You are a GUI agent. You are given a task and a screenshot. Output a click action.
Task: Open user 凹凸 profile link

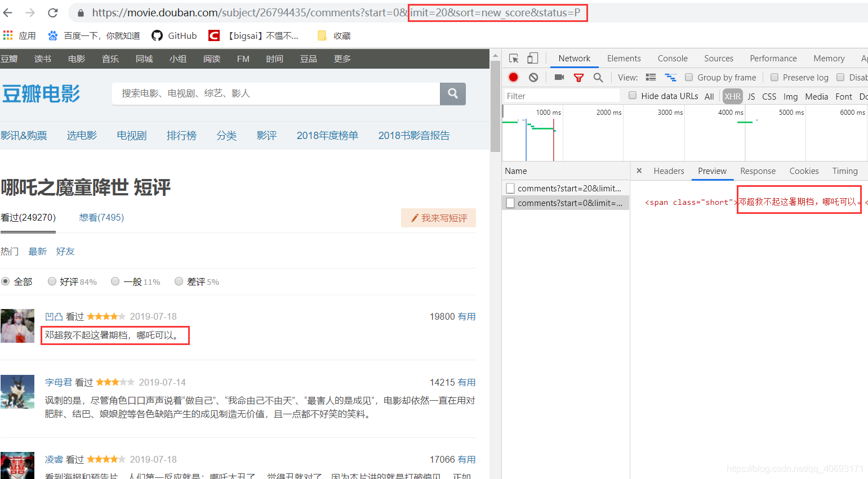click(54, 316)
